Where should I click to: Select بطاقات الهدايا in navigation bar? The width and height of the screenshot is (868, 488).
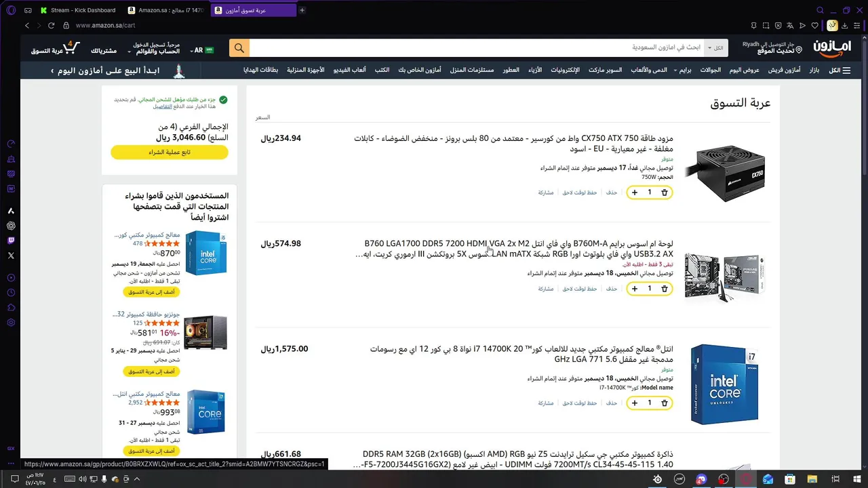(261, 70)
